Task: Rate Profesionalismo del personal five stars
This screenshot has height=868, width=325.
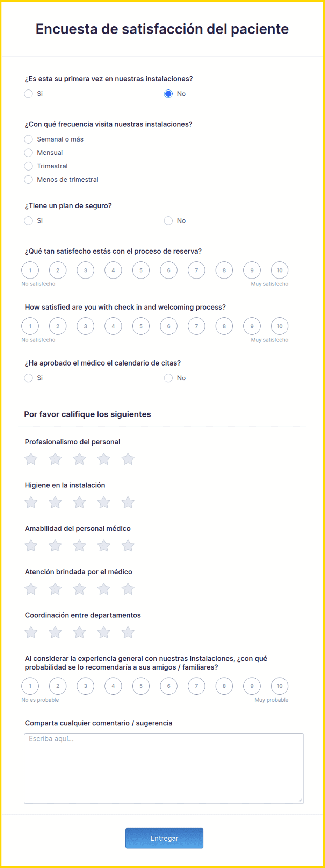Action: point(128,459)
